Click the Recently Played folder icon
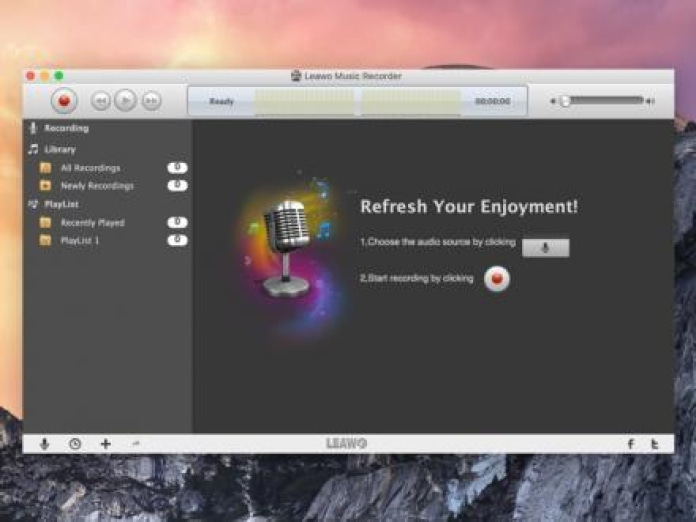The image size is (696, 522). click(x=45, y=222)
